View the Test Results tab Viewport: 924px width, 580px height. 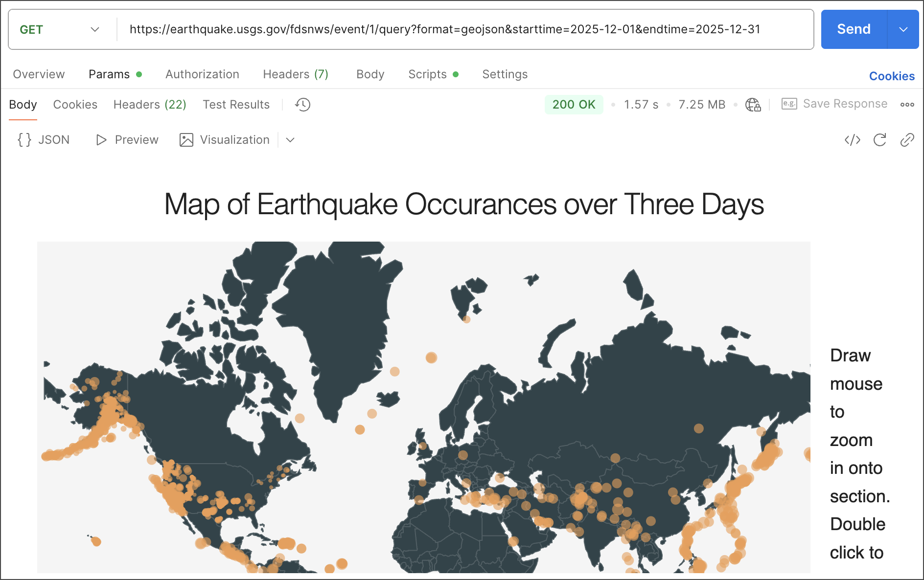click(x=236, y=104)
